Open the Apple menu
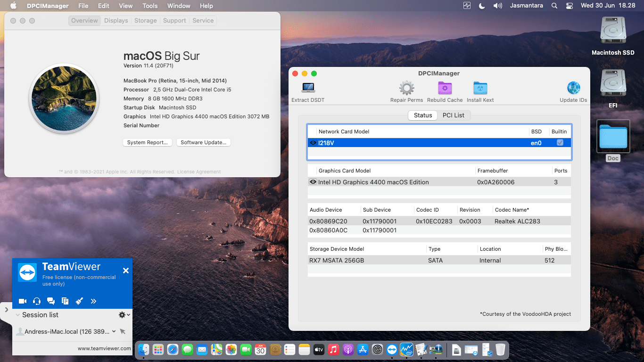 pos(13,6)
